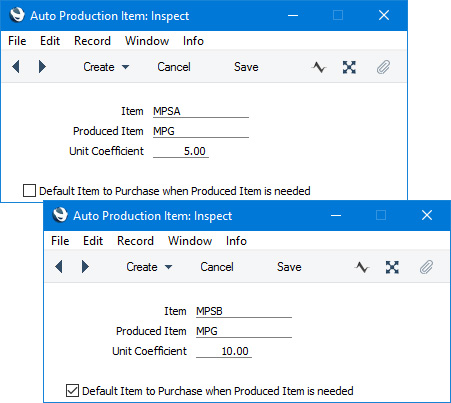Uncheck Default Item to Purchase for MPSB
451x403 pixels.
(x=72, y=391)
